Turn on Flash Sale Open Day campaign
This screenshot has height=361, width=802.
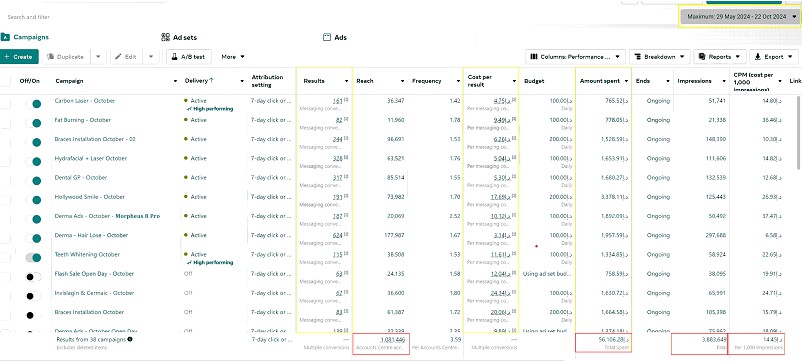tap(33, 277)
